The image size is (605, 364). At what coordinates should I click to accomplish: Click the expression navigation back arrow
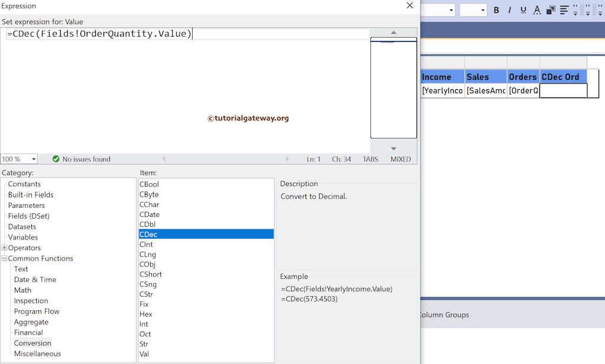[x=164, y=158]
